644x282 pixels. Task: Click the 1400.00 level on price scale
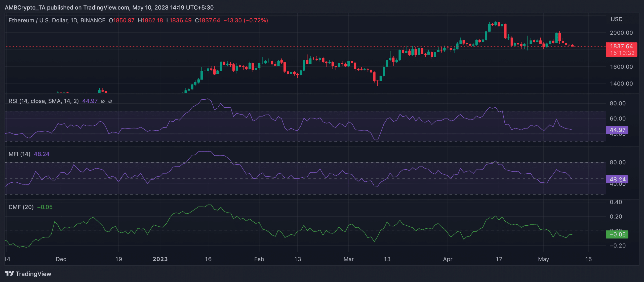click(x=621, y=84)
